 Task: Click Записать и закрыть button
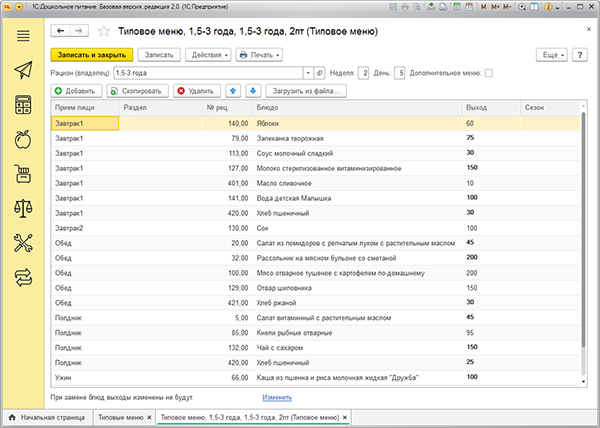click(x=92, y=55)
